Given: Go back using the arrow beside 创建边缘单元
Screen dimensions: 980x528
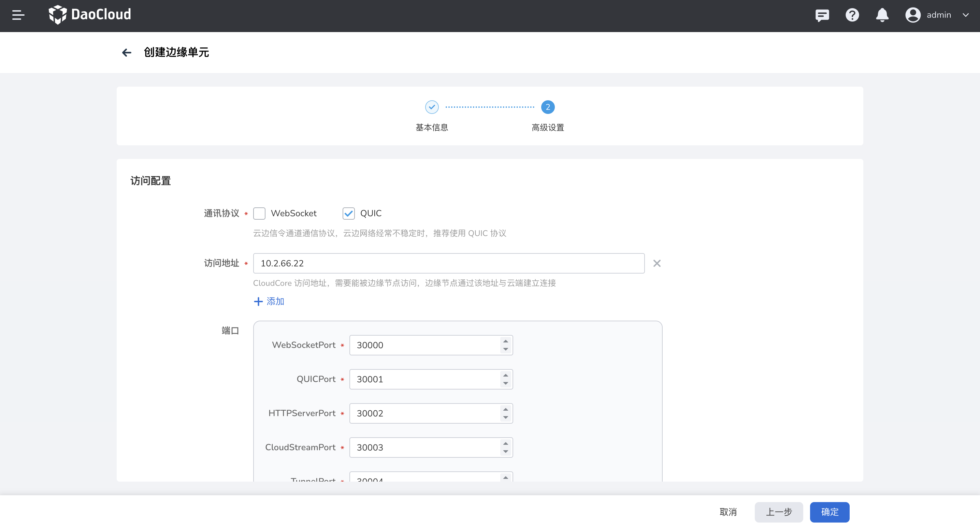Looking at the screenshot, I should [127, 53].
